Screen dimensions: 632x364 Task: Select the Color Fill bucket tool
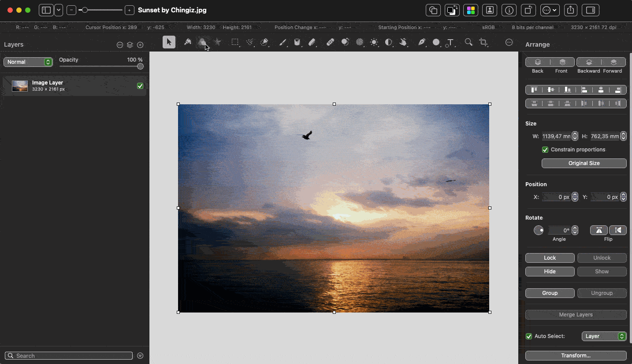[297, 42]
